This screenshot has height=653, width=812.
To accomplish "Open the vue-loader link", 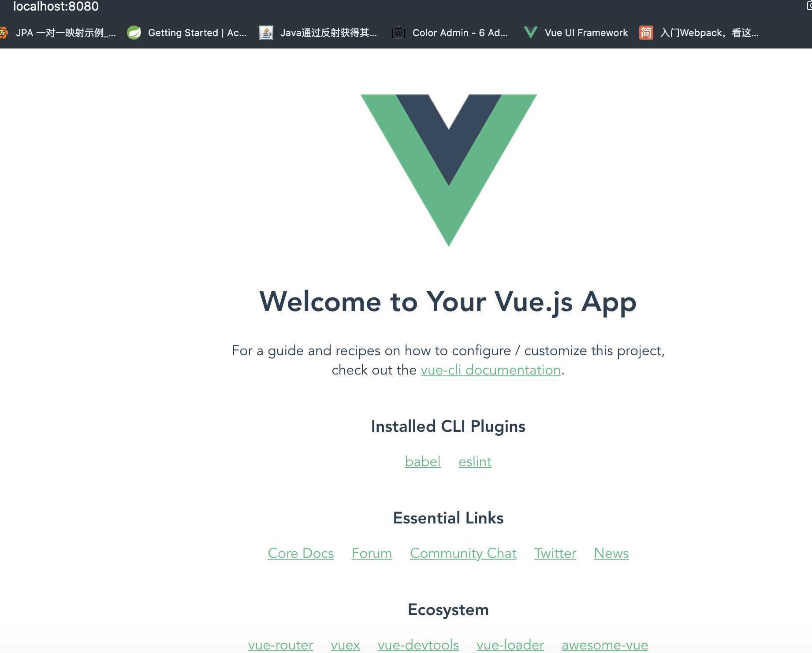I will pos(510,645).
